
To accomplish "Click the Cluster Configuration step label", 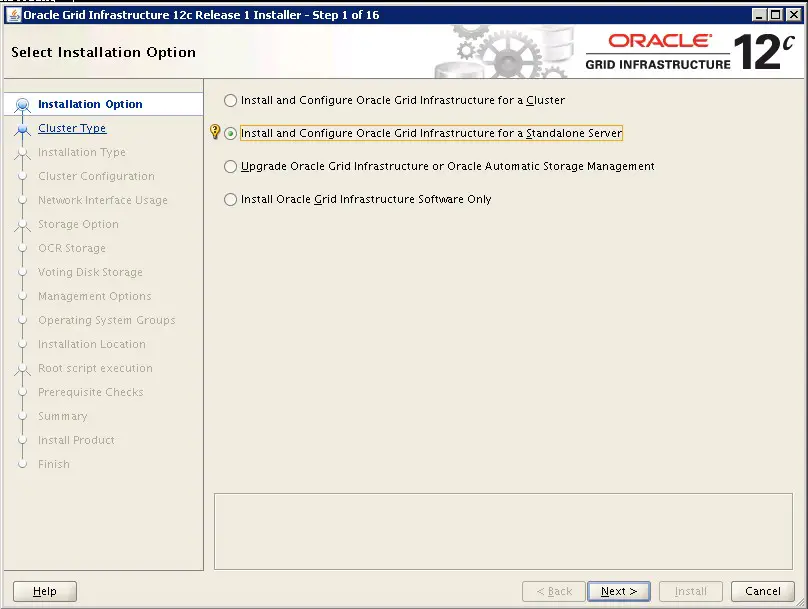I will pos(96,176).
